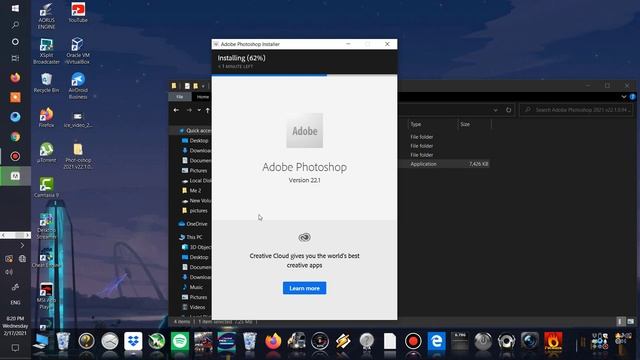The image size is (640, 360).
Task: Expand the address bar history dropdown
Action: [x=496, y=110]
